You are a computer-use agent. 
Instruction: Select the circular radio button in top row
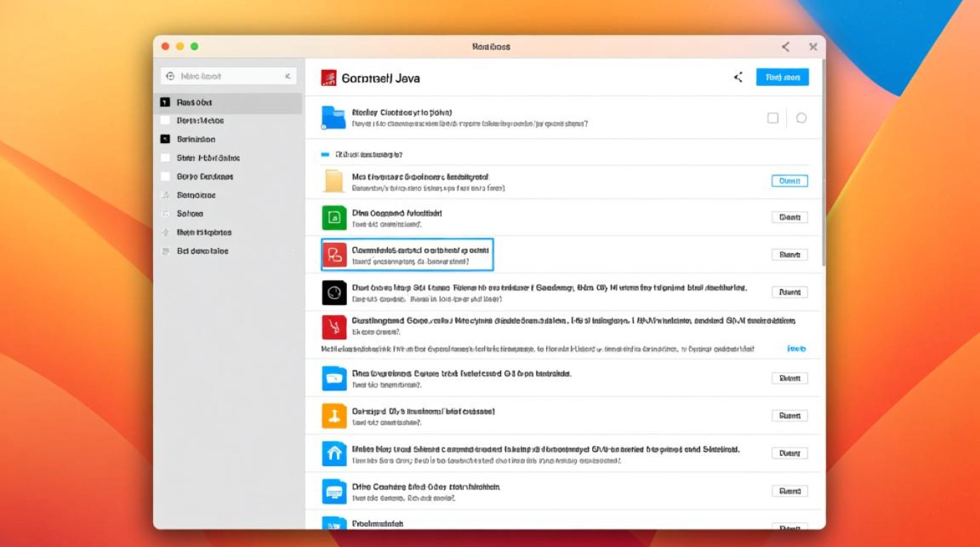(x=801, y=118)
